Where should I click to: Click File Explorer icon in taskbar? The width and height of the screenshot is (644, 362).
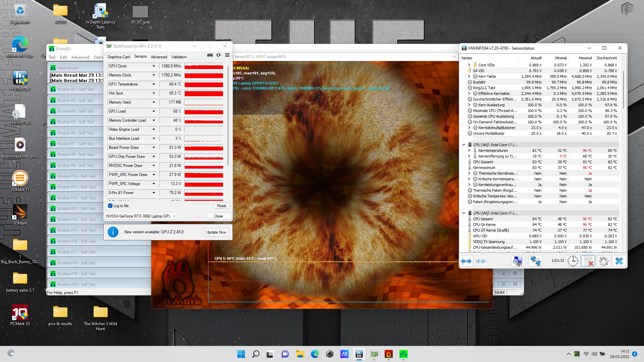click(300, 354)
